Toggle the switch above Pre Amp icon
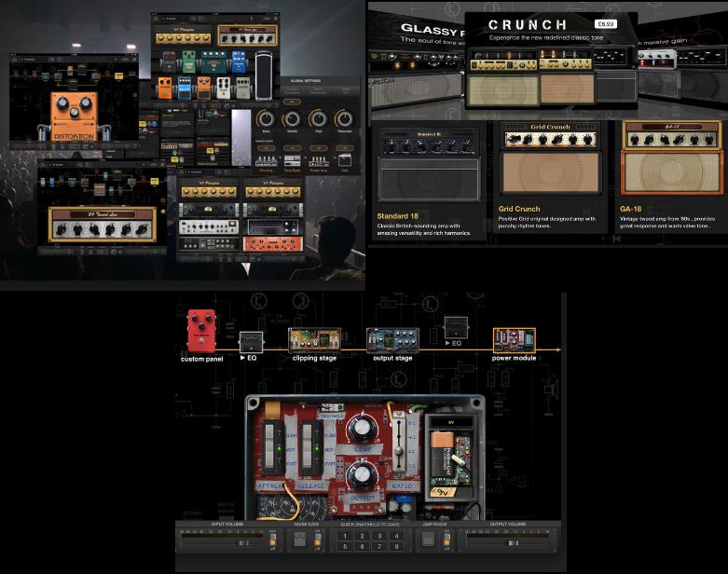 [x=266, y=148]
